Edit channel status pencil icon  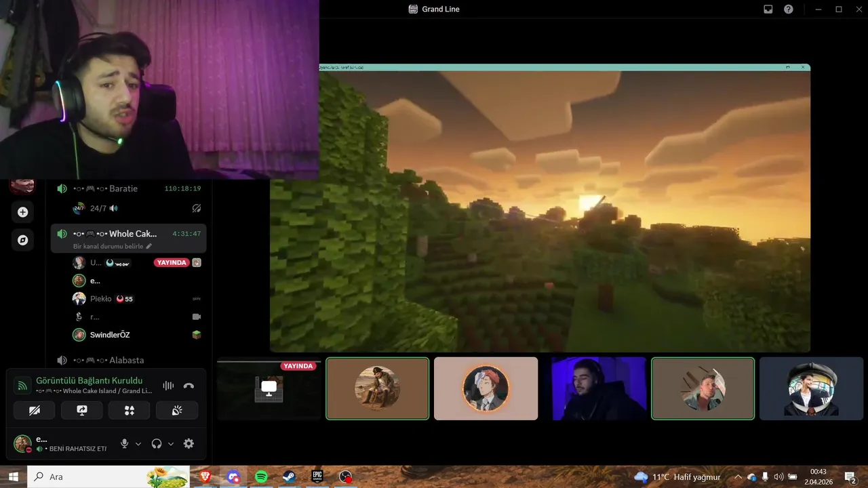pyautogui.click(x=149, y=246)
